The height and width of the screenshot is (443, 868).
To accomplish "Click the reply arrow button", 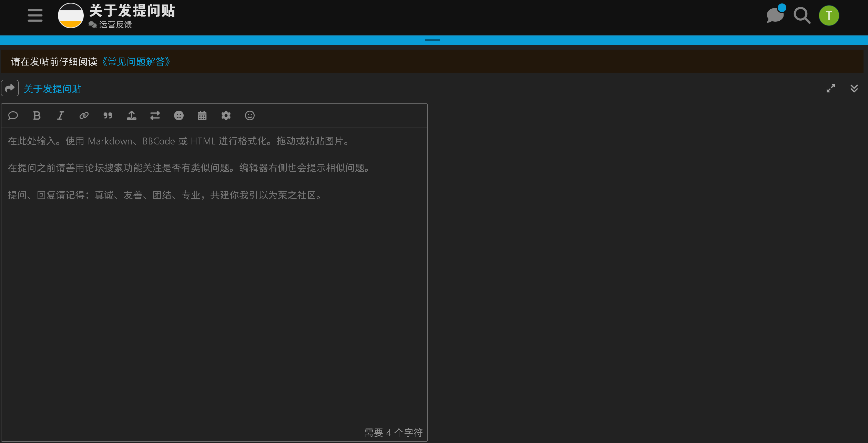I will [x=10, y=88].
